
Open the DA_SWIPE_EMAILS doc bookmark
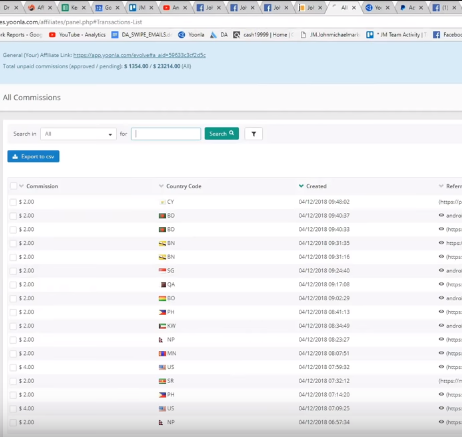[141, 35]
